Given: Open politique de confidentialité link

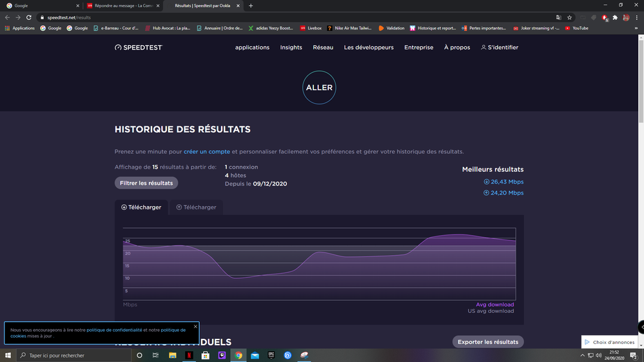Looking at the screenshot, I should (x=114, y=330).
